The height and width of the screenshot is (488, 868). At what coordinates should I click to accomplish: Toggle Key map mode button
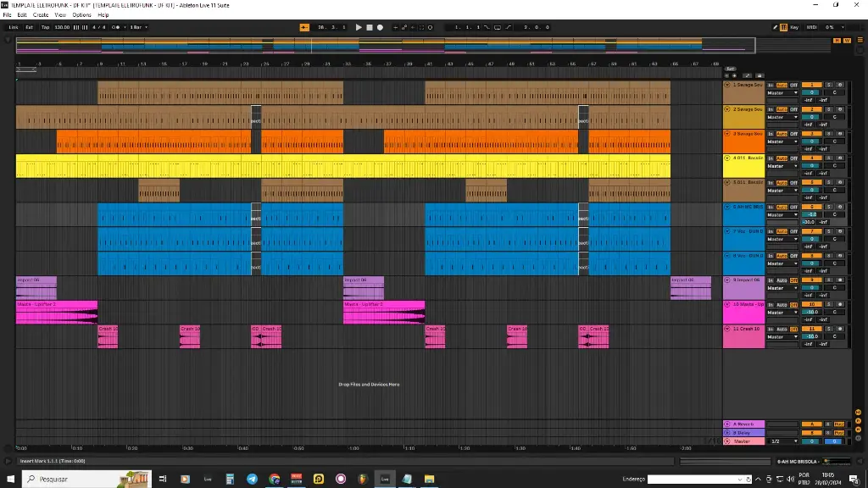[794, 27]
